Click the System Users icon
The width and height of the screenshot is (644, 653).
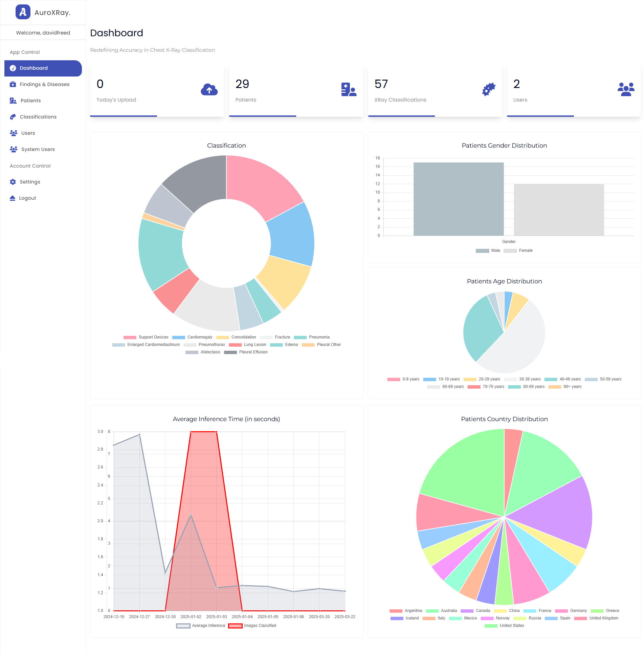tap(13, 149)
